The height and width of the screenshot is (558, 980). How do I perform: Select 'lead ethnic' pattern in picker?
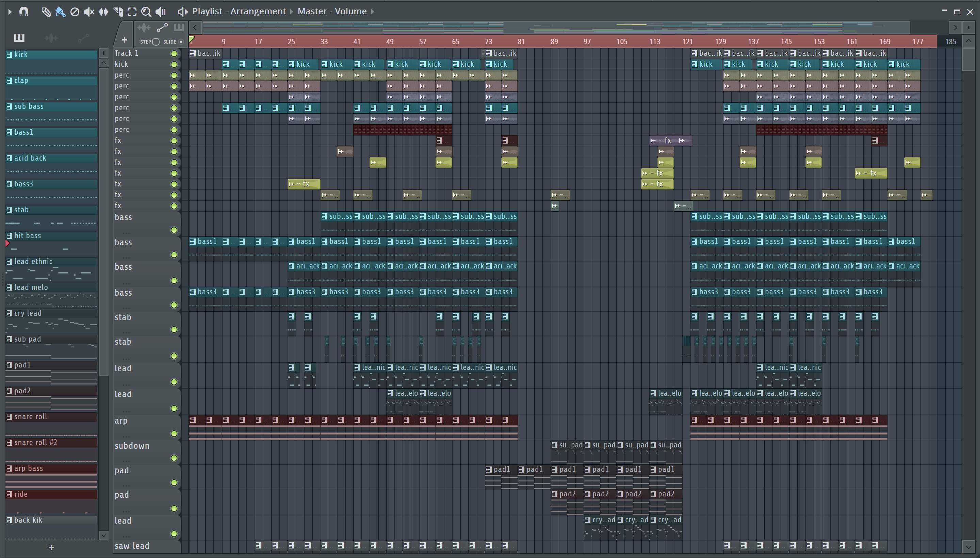[x=51, y=261]
